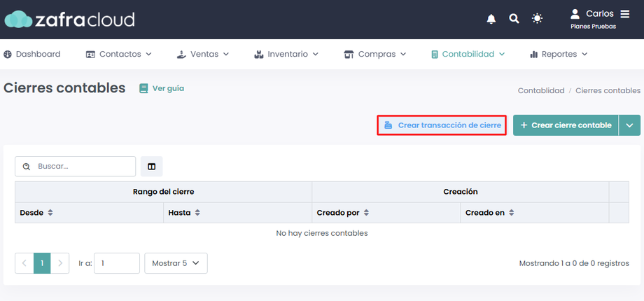Open the Mostrar 5 dropdown
Image resolution: width=644 pixels, height=301 pixels.
point(176,263)
